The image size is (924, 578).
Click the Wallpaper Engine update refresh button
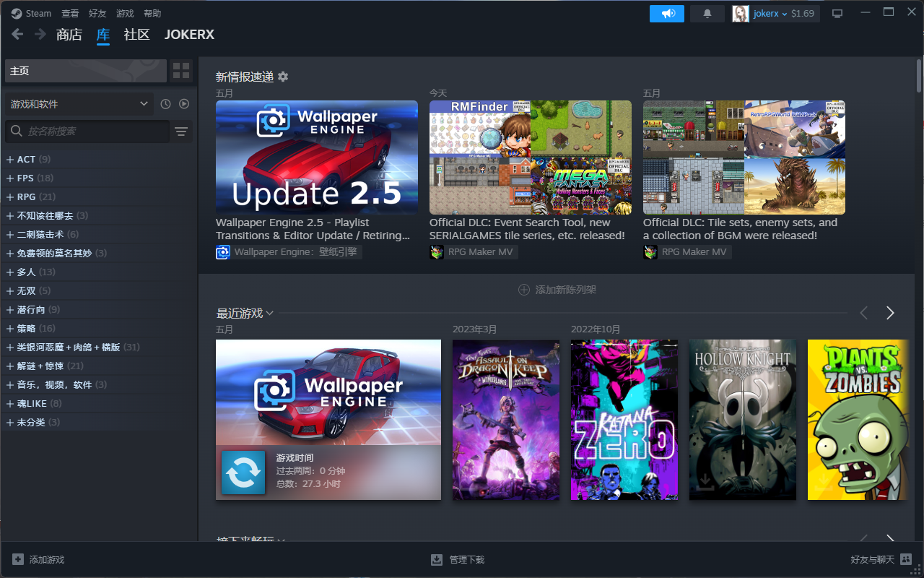click(x=243, y=473)
